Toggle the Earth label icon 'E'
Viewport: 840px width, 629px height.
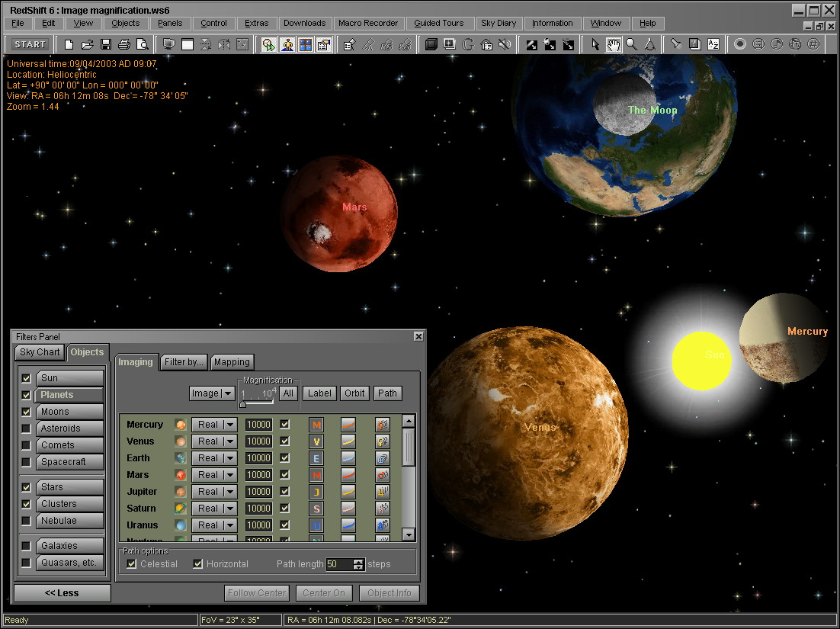(316, 458)
